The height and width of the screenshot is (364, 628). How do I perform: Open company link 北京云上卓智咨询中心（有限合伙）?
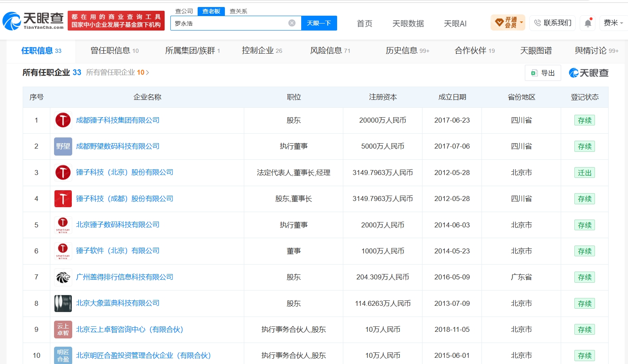130,329
